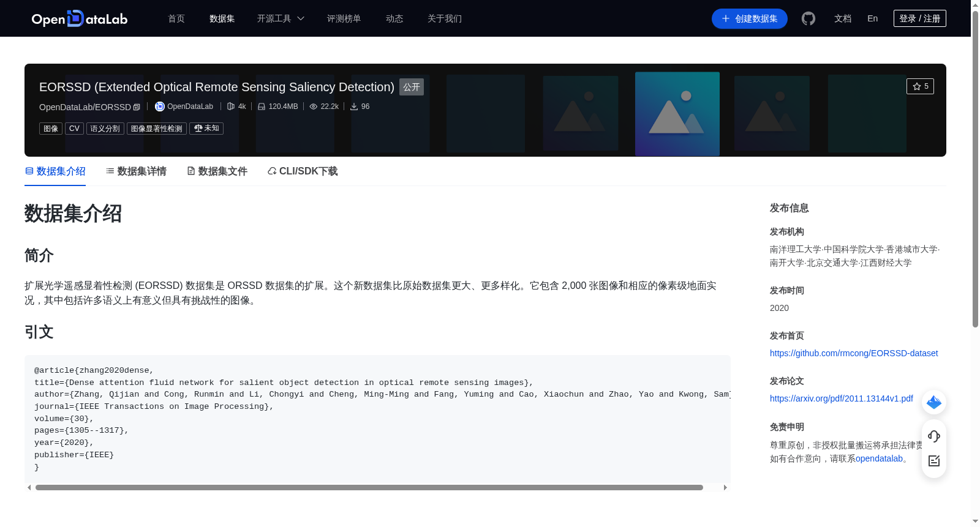Open the customer support headset icon
This screenshot has height=527, width=980.
(934, 436)
